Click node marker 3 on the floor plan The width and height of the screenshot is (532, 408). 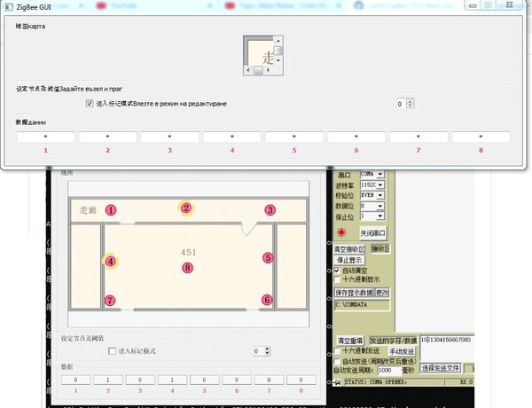pos(270,210)
